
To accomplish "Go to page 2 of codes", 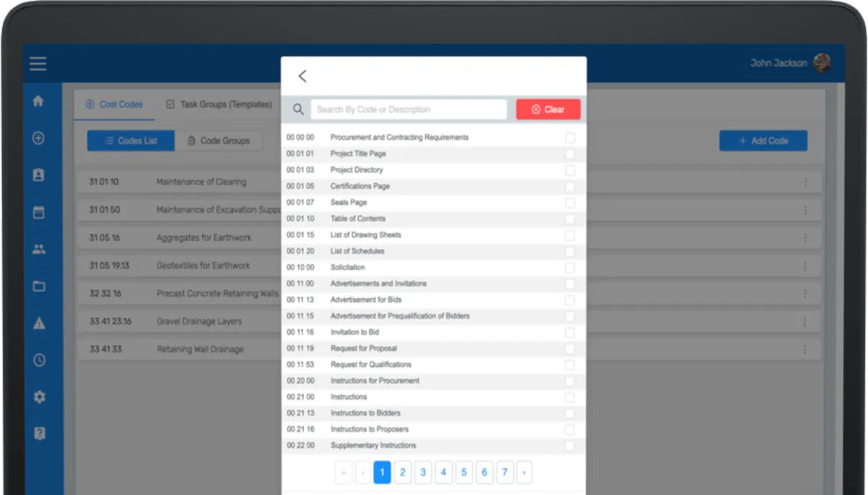I will coord(403,473).
